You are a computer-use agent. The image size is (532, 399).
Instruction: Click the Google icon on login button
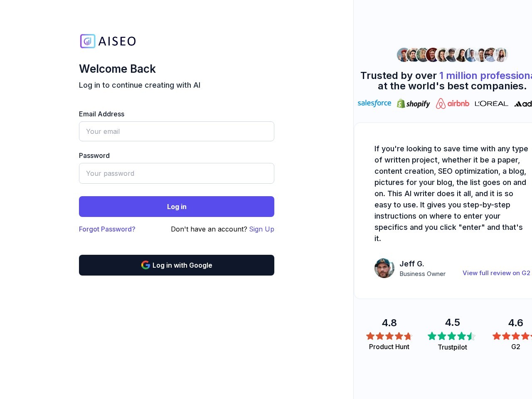(x=145, y=265)
